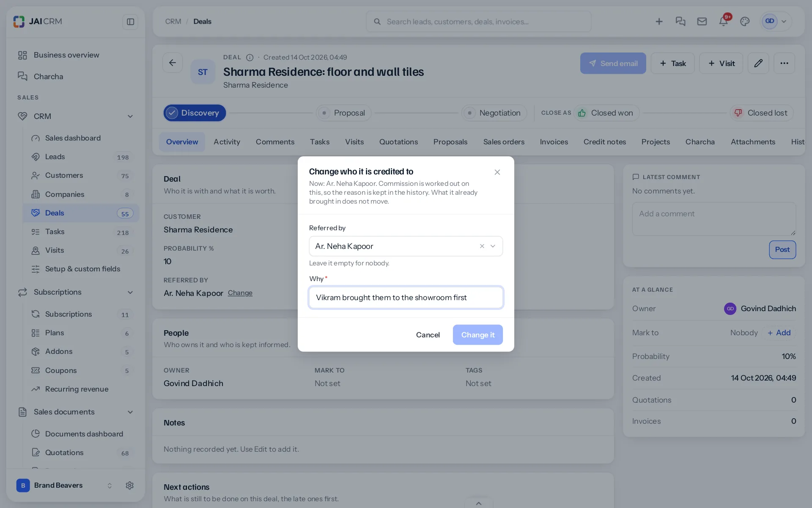The width and height of the screenshot is (812, 508).
Task: Close the credit change dialog
Action: (x=497, y=172)
